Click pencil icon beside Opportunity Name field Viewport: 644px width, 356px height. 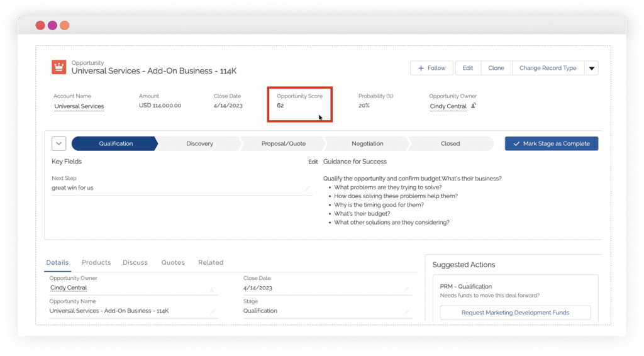click(x=213, y=311)
